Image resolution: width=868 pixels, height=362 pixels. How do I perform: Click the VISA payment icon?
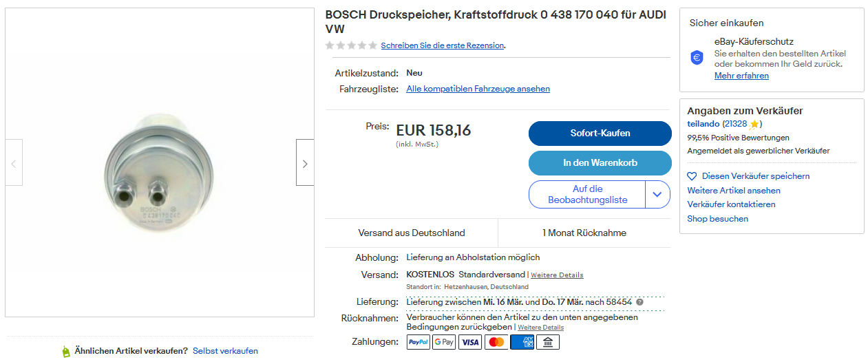(x=470, y=342)
